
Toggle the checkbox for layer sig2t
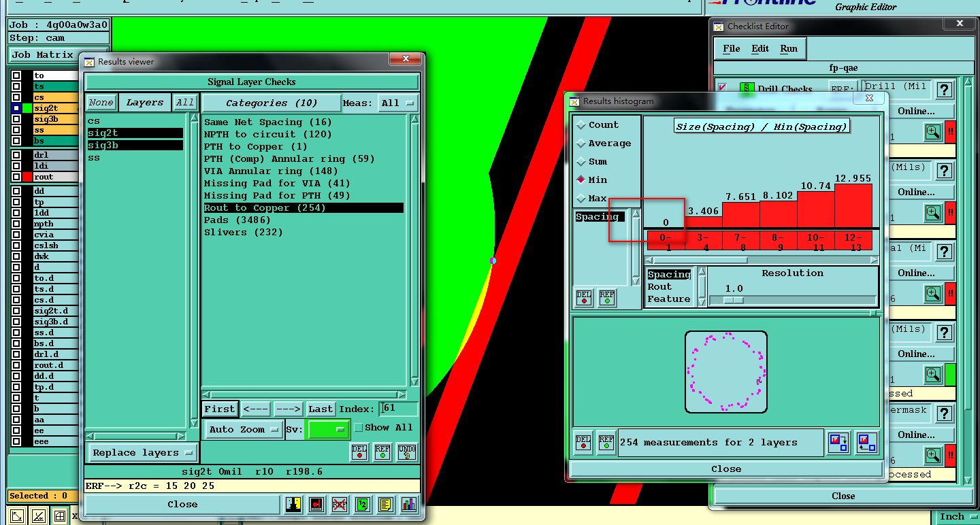point(16,108)
